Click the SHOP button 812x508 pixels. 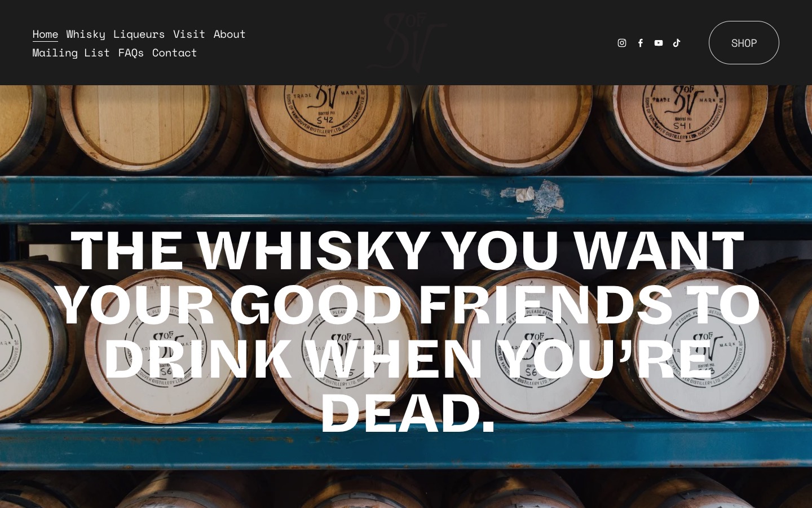click(744, 43)
